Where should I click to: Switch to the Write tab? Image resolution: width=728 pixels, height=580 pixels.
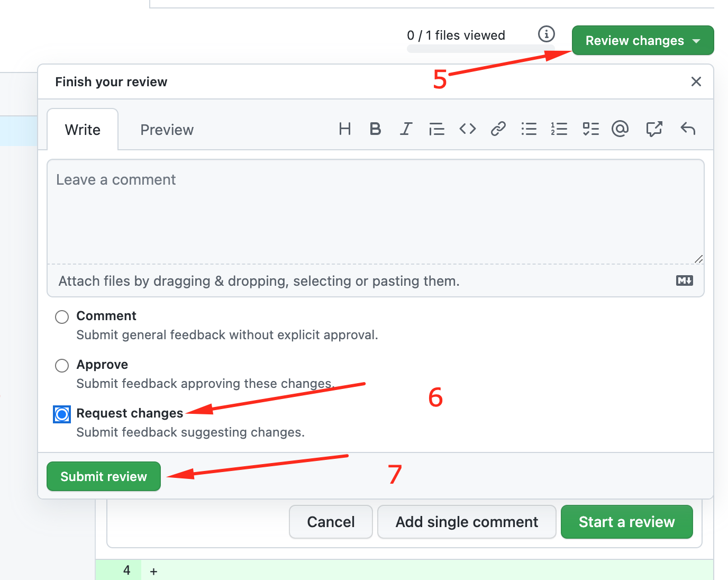(83, 130)
